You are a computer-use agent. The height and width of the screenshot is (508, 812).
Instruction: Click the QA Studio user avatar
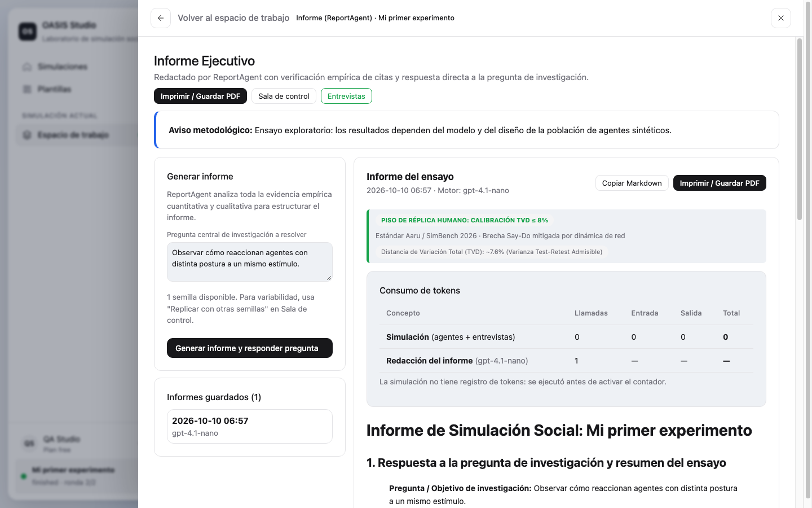point(29,444)
